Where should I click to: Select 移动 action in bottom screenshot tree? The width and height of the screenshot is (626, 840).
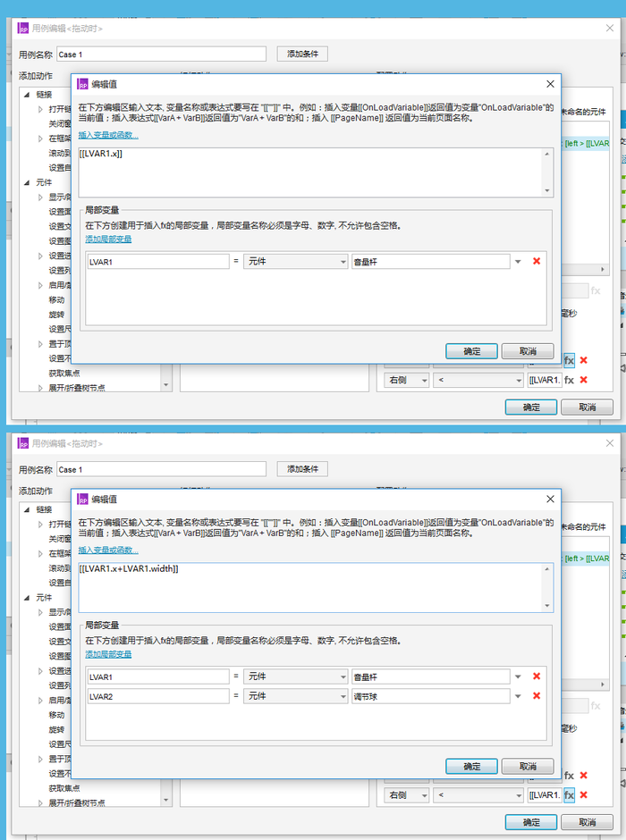(57, 715)
